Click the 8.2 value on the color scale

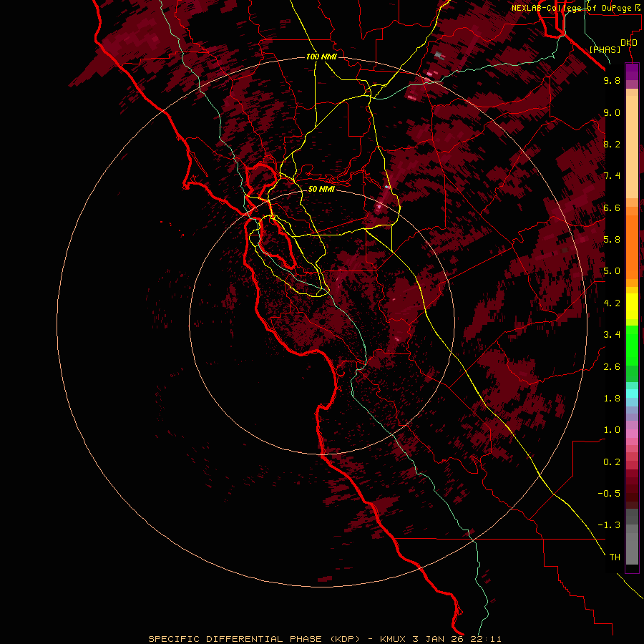[612, 144]
